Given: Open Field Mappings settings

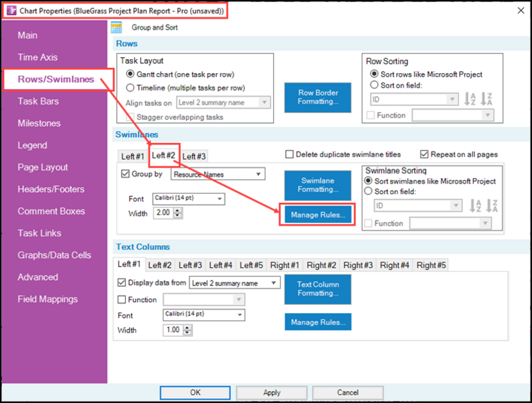Looking at the screenshot, I should [48, 299].
